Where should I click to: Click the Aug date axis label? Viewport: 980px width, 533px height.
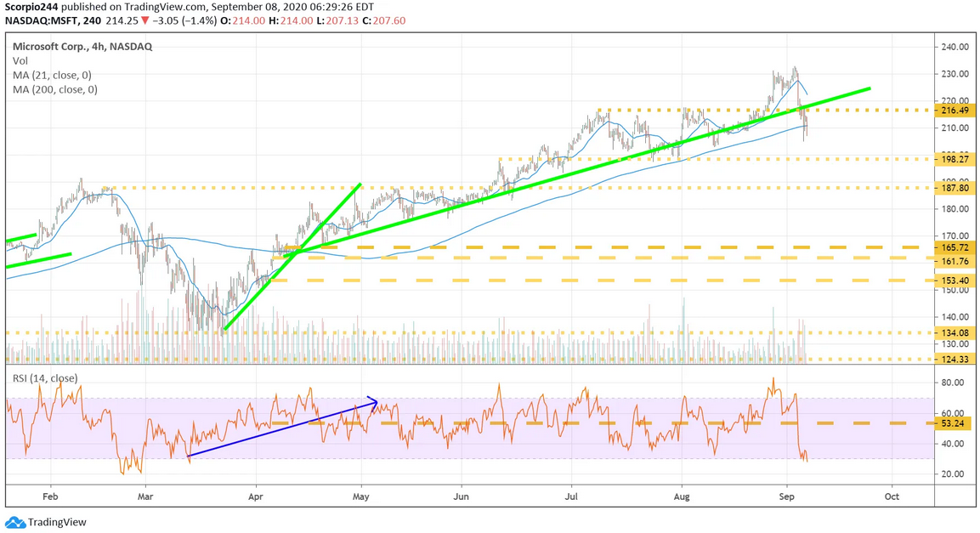tap(682, 496)
